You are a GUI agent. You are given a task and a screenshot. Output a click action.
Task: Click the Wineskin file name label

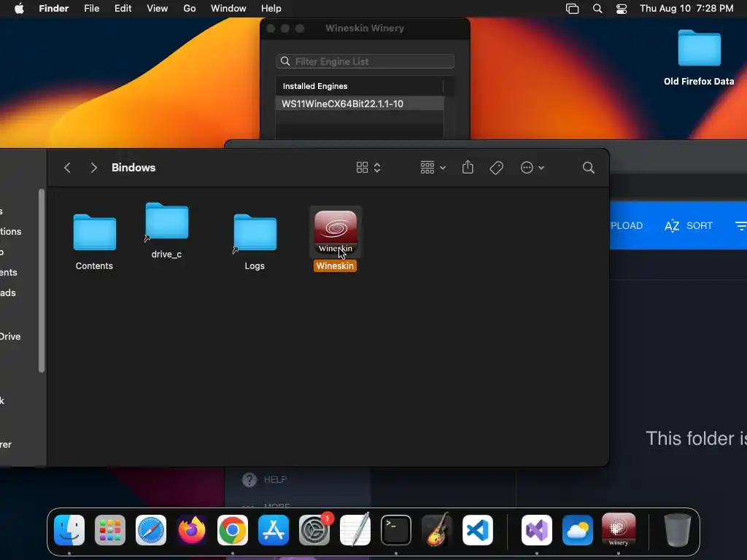pyautogui.click(x=335, y=265)
